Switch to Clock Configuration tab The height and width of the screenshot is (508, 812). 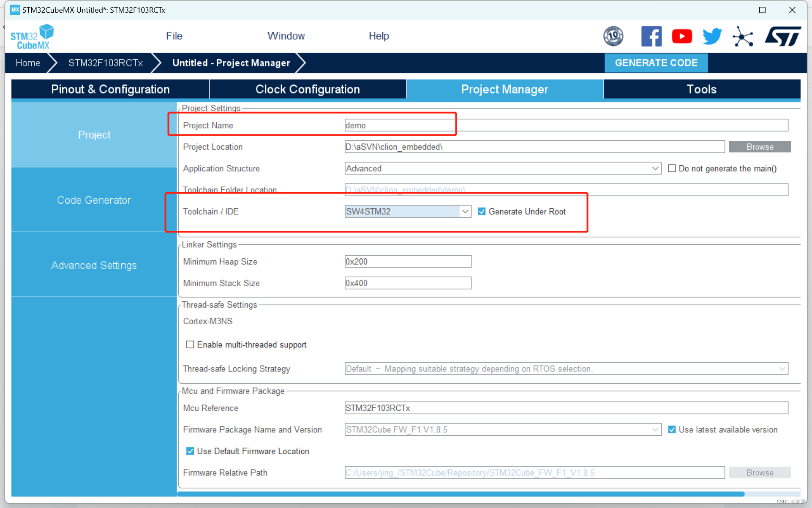click(308, 89)
